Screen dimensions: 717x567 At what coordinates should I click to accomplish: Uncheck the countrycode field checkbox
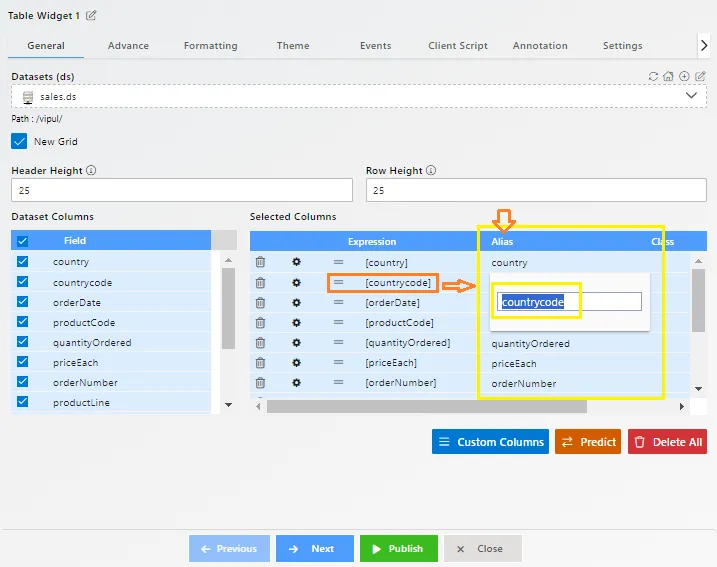tap(22, 282)
